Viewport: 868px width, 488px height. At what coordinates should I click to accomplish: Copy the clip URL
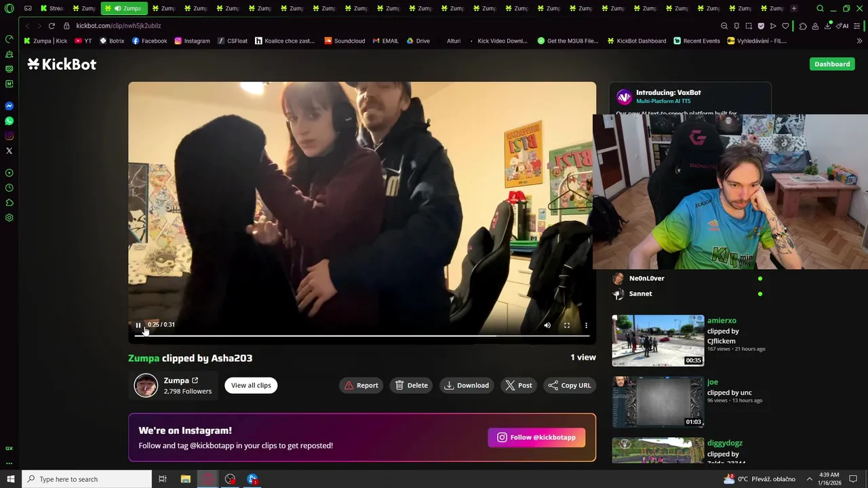coord(570,385)
